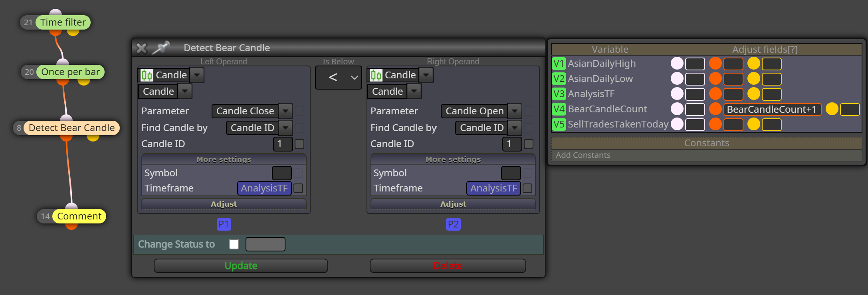The width and height of the screenshot is (868, 295).
Task: Click the white circle for SellTradesTakenToday
Action: point(677,124)
